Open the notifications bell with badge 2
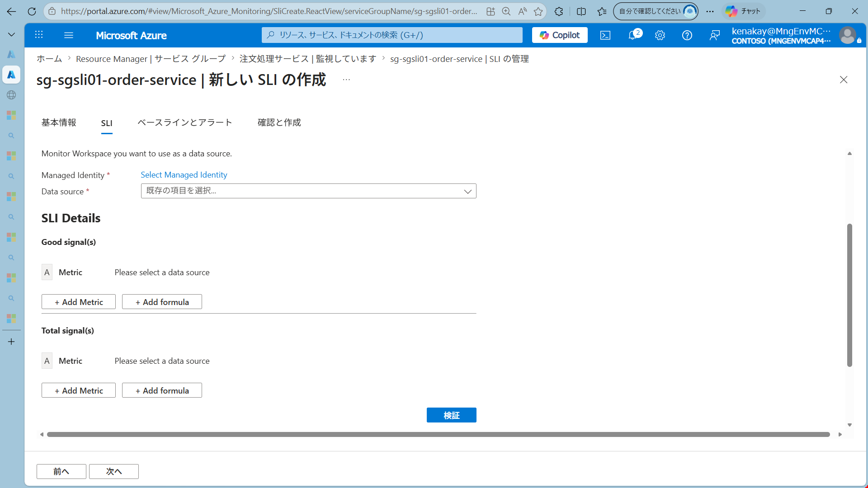 [634, 35]
